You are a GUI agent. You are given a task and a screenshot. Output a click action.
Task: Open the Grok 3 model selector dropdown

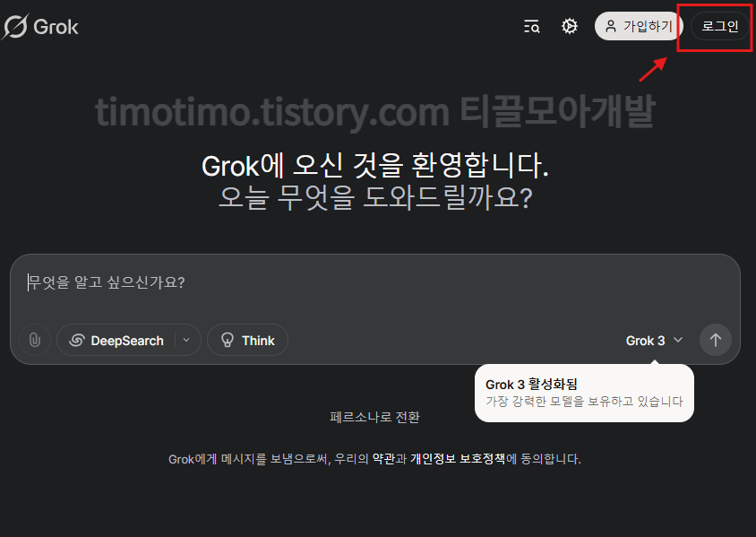(x=654, y=341)
